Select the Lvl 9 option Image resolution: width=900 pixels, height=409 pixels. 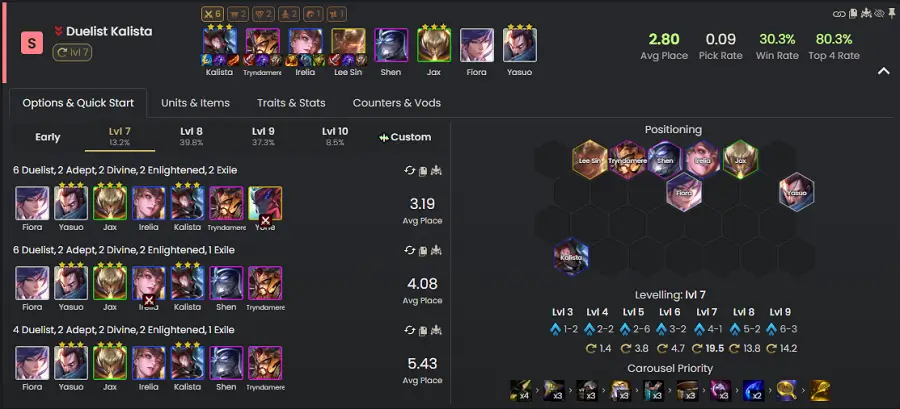tap(263, 136)
